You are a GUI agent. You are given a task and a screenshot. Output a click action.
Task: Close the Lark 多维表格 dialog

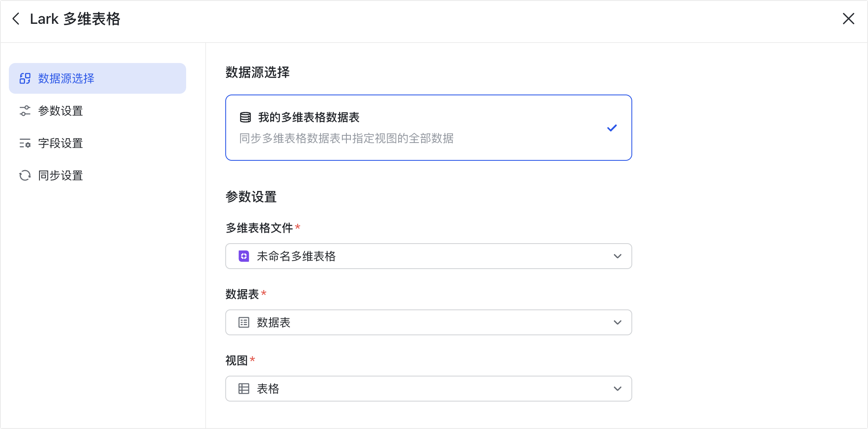pyautogui.click(x=848, y=19)
